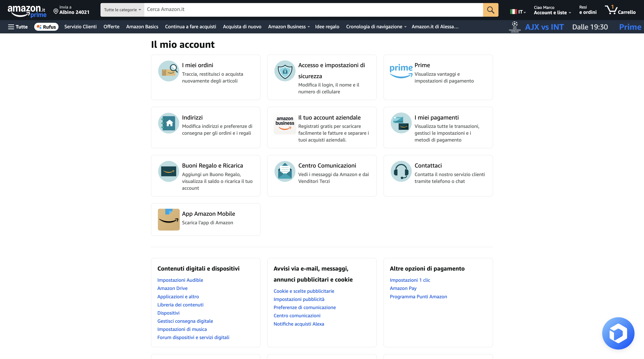Screen dimensions: 644x359
Task: Open the shopping cart icon
Action: tap(611, 10)
